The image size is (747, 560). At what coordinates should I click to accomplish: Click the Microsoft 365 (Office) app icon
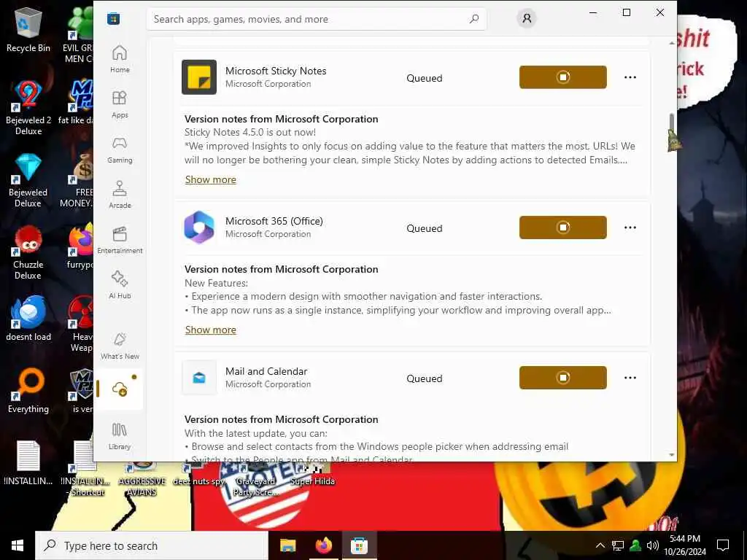point(199,227)
